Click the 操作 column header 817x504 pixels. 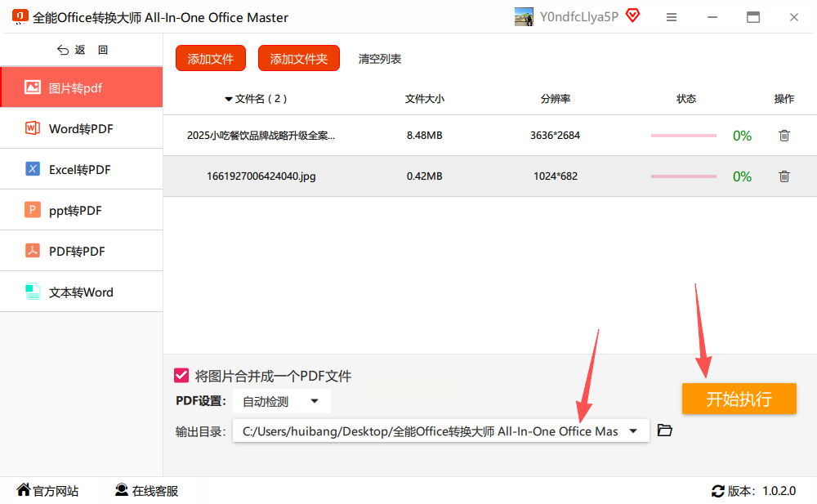[x=784, y=99]
